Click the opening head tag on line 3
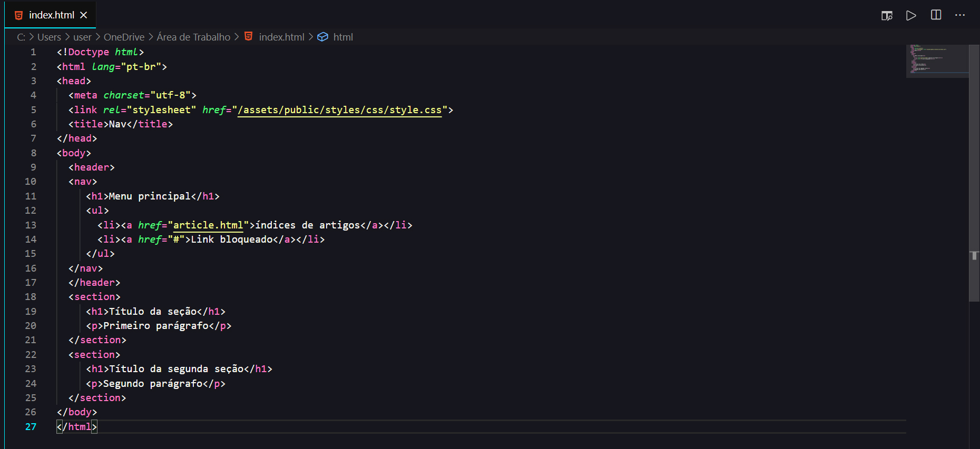 point(74,81)
